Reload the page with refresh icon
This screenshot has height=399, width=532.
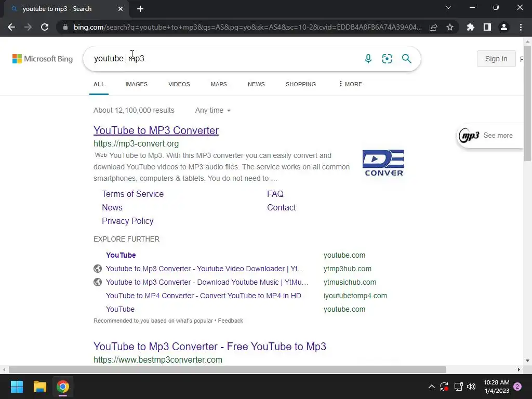pyautogui.click(x=45, y=27)
